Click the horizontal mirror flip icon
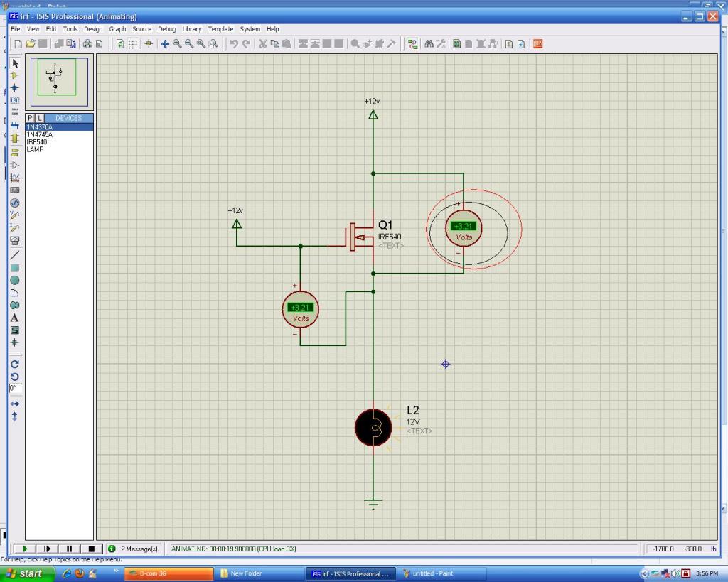 [x=14, y=404]
